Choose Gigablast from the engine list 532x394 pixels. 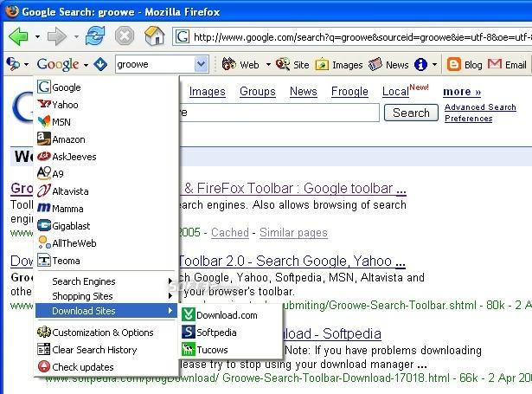click(x=106, y=225)
